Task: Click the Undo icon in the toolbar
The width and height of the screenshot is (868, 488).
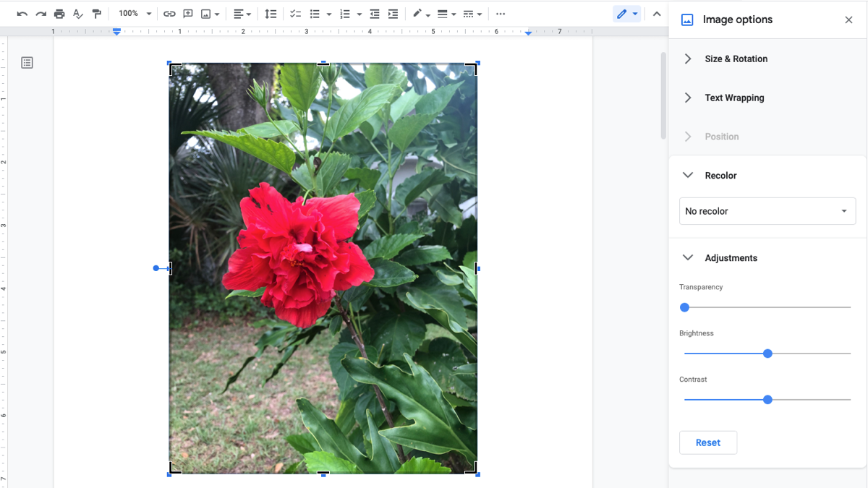Action: (x=20, y=13)
